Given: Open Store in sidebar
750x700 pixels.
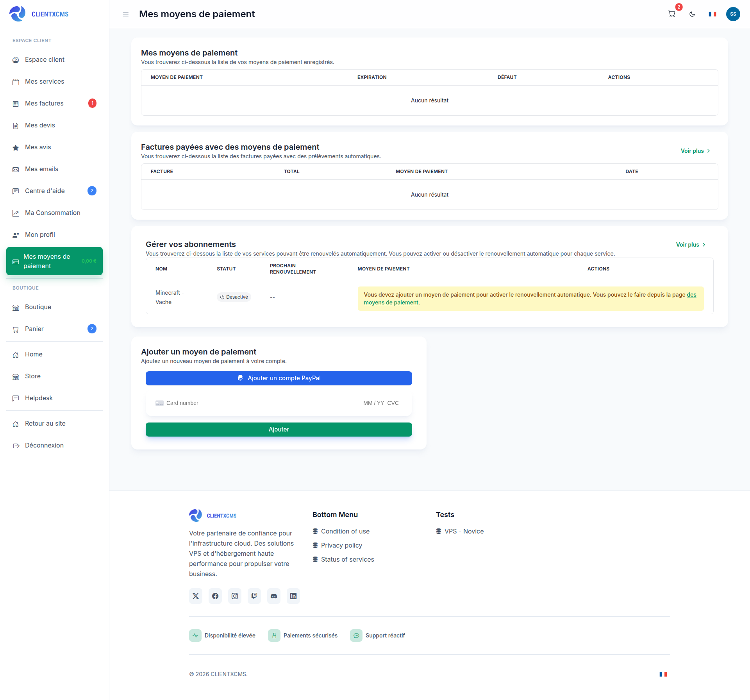Looking at the screenshot, I should click(x=54, y=376).
